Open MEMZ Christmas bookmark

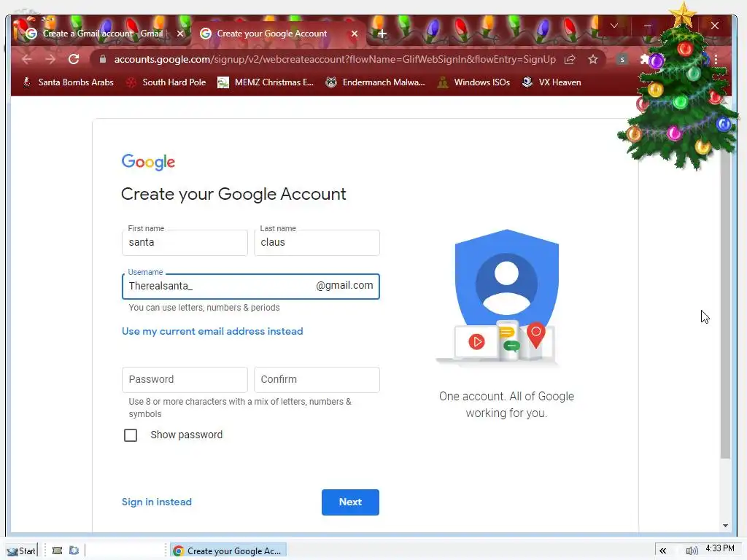pos(266,82)
